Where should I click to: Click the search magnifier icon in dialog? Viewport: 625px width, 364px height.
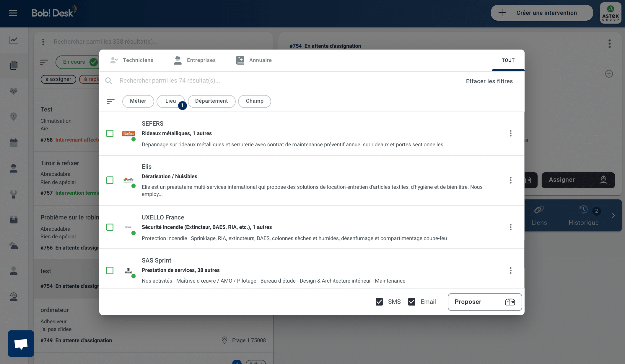tap(109, 81)
